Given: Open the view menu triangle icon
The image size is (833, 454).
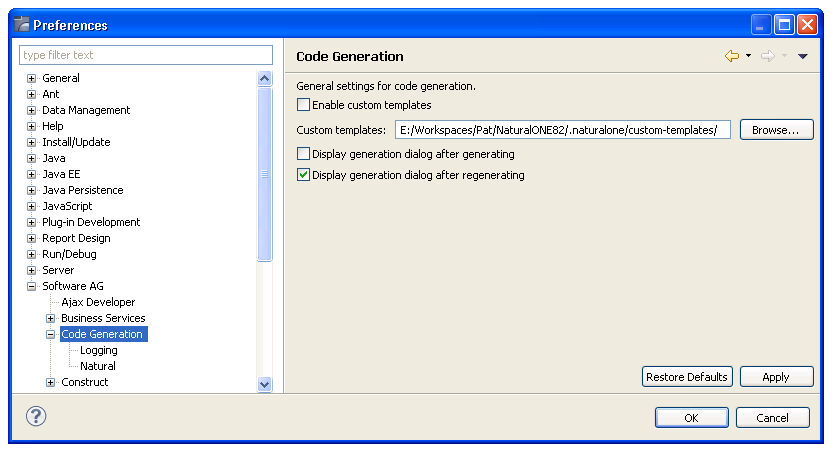Looking at the screenshot, I should tap(802, 56).
